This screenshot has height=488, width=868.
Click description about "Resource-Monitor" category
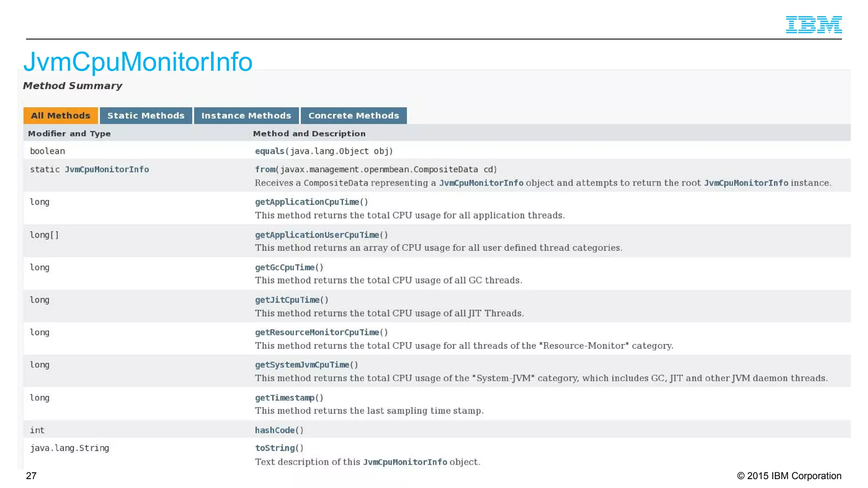click(x=464, y=346)
